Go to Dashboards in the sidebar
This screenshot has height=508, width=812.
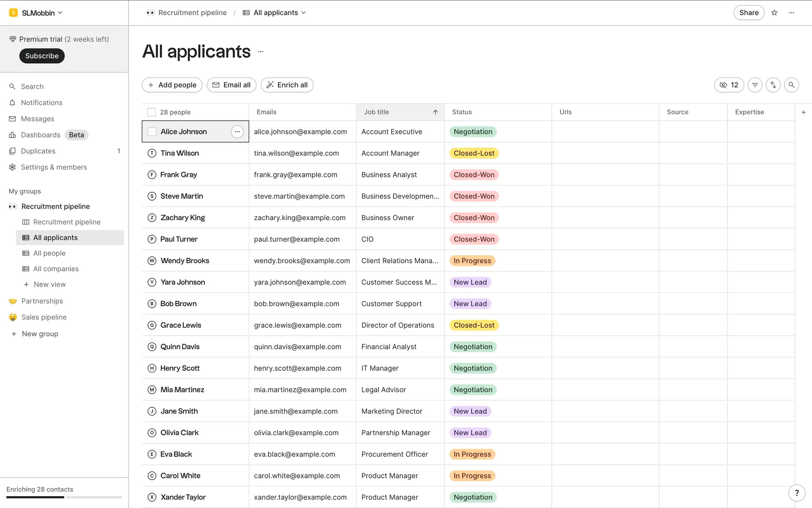pyautogui.click(x=41, y=135)
